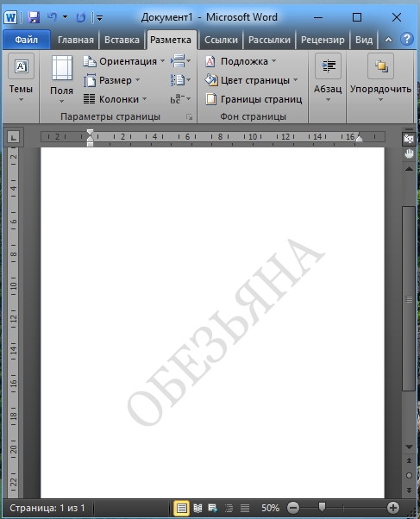Open the hyphenation menu icon
The image size is (420, 519).
pyautogui.click(x=180, y=99)
